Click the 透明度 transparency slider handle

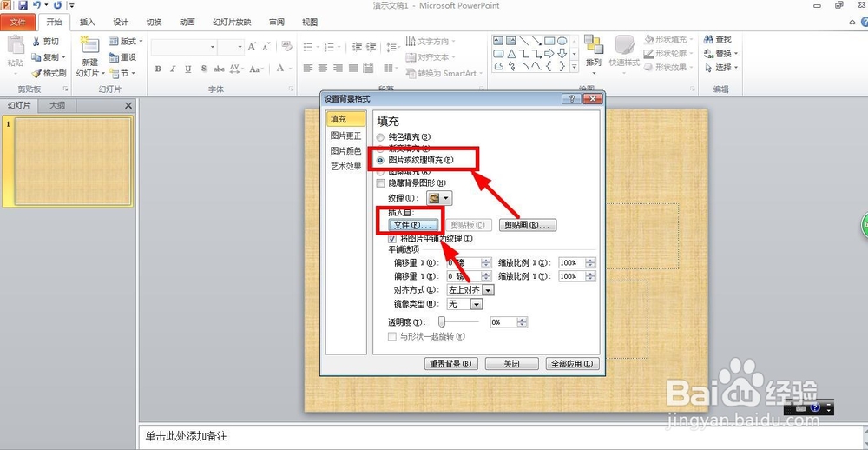point(442,321)
